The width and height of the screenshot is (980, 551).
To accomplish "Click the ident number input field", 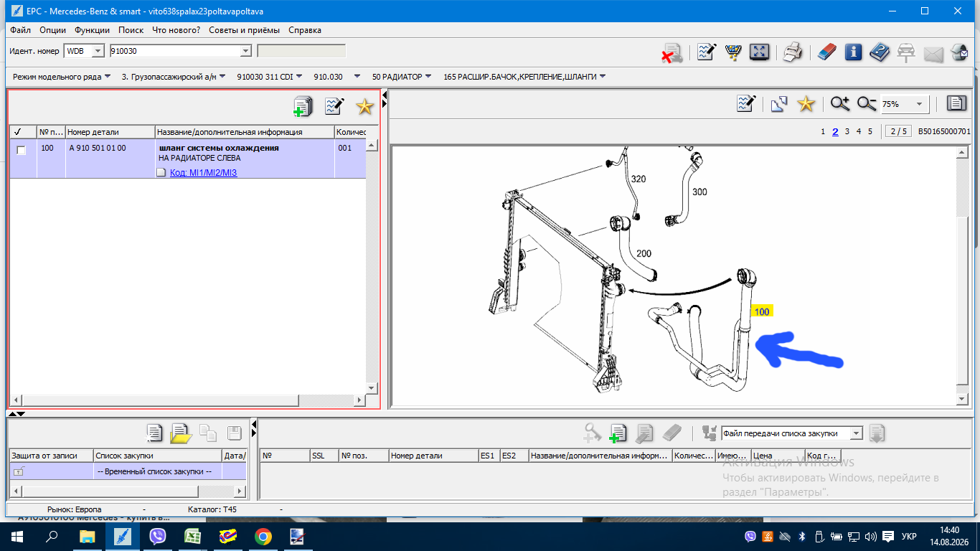I will point(174,51).
